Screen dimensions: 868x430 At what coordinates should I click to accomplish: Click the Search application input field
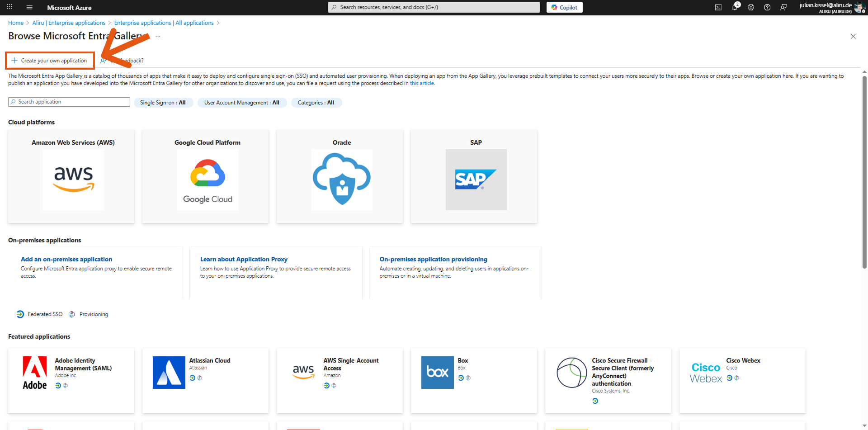click(69, 101)
